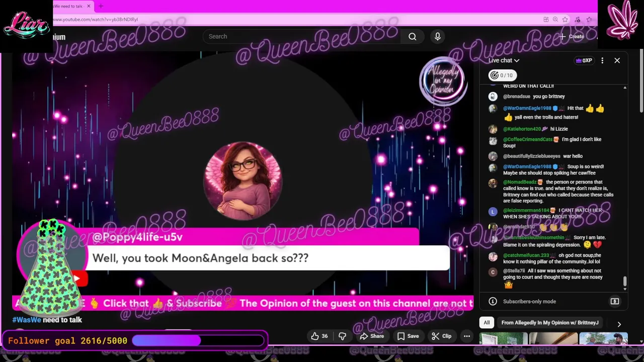Expand the Live chat mode dropdown

click(504, 60)
